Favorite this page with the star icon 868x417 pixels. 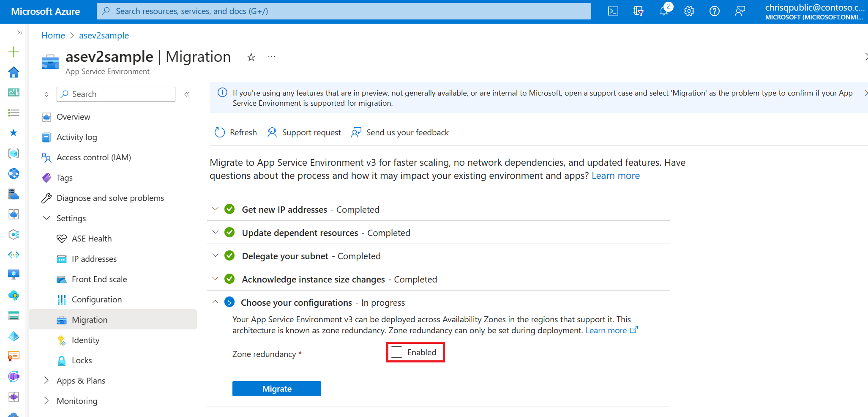coord(251,57)
